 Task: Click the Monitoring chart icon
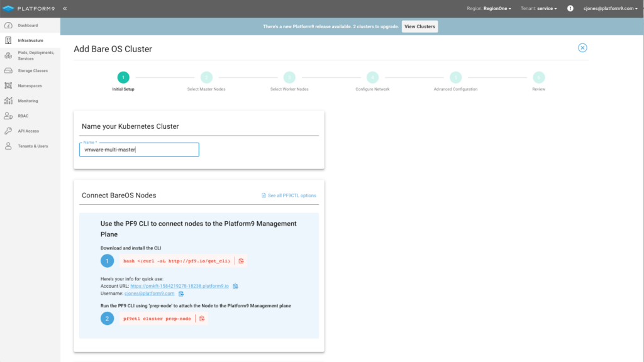(x=8, y=101)
